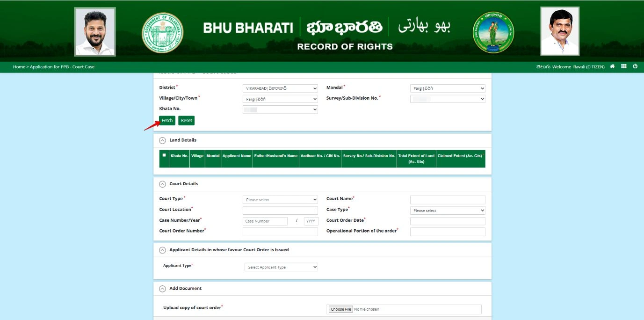Image resolution: width=644 pixels, height=320 pixels.
Task: Click inside the Case Number field
Action: pyautogui.click(x=264, y=220)
